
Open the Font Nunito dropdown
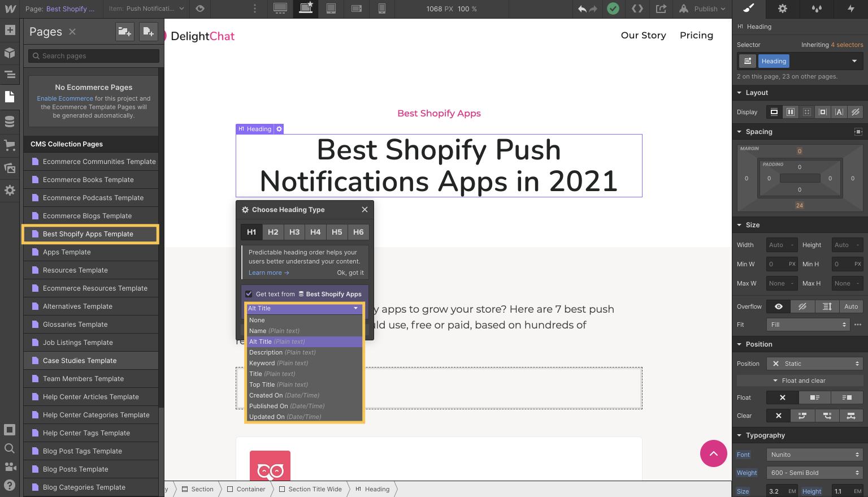pyautogui.click(x=814, y=455)
